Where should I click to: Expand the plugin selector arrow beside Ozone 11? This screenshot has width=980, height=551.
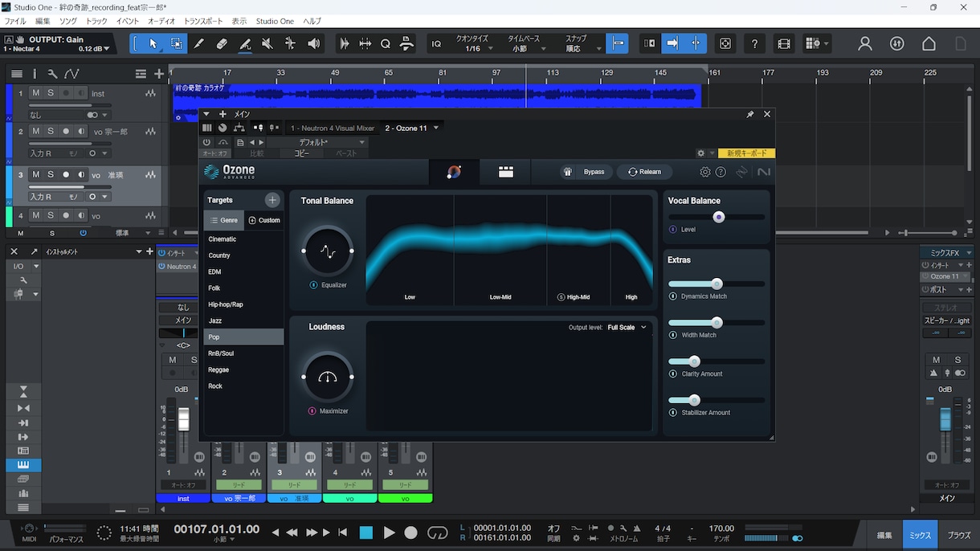[436, 128]
